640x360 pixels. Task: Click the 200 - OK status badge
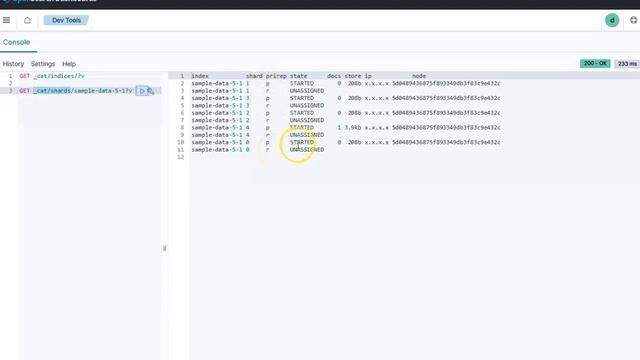coord(595,64)
